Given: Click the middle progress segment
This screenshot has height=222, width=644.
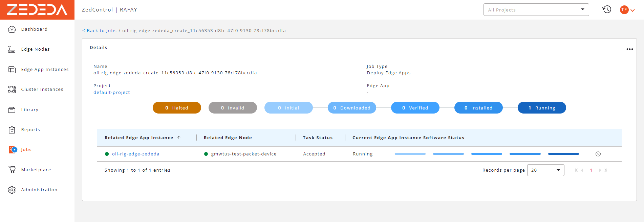Looking at the screenshot, I should 487,154.
